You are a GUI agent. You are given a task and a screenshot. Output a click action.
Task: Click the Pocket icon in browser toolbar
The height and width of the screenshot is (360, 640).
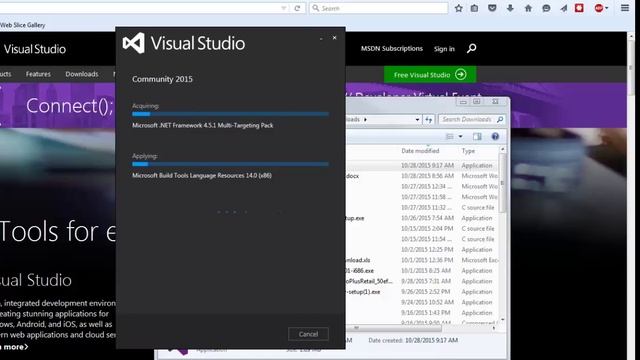tap(492, 8)
